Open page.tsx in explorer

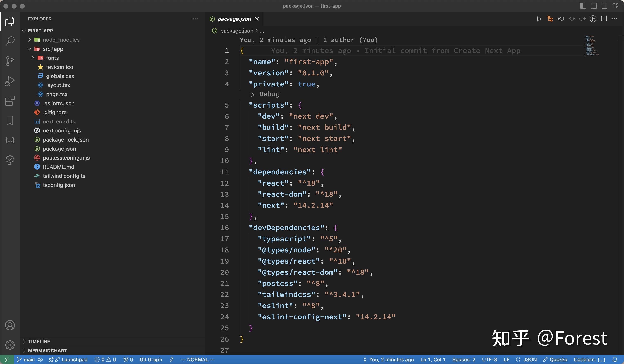57,94
